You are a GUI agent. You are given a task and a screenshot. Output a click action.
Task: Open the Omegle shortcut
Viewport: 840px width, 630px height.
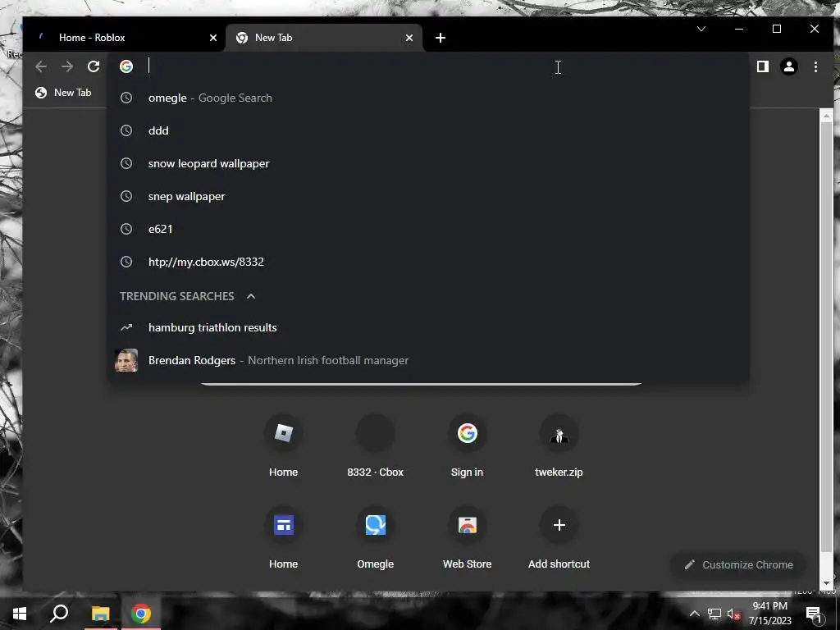point(375,538)
